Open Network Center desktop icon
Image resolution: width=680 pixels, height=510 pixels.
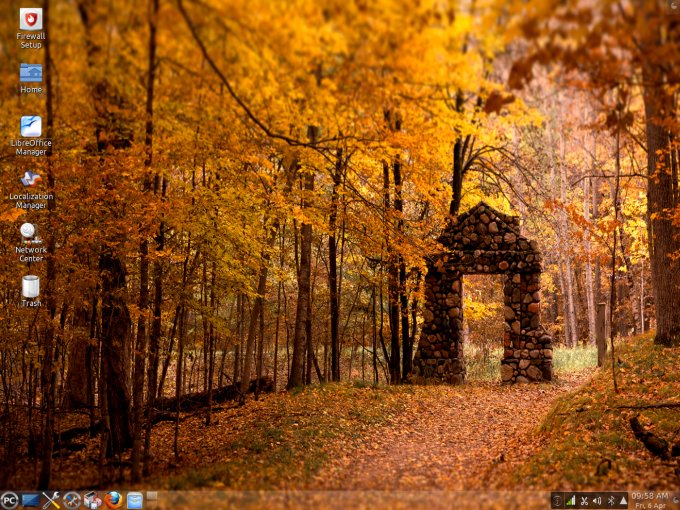click(31, 233)
